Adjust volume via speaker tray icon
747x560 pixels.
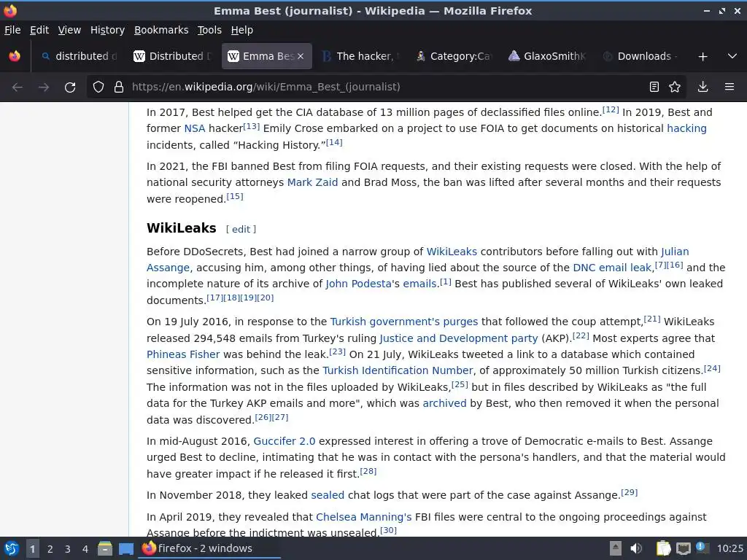click(636, 548)
